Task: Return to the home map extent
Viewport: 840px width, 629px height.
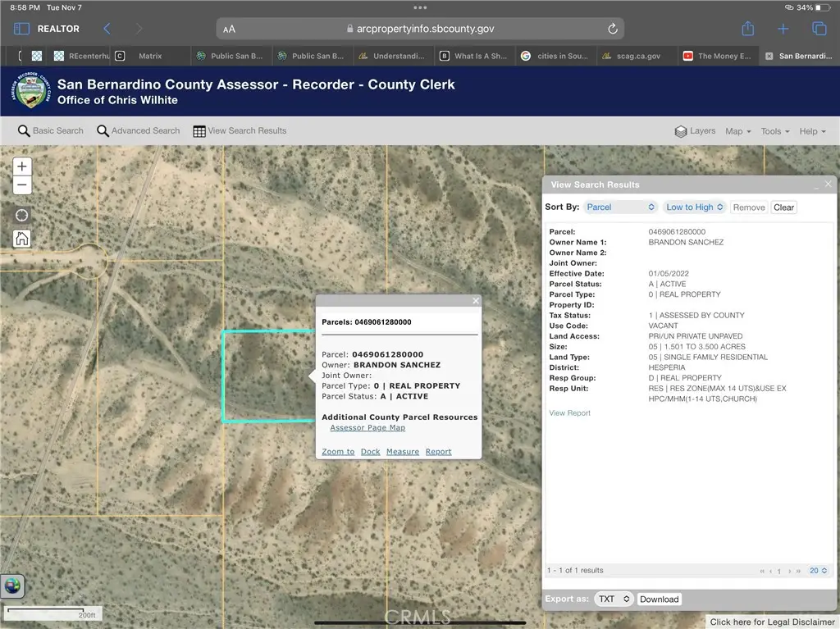Action: coord(22,239)
